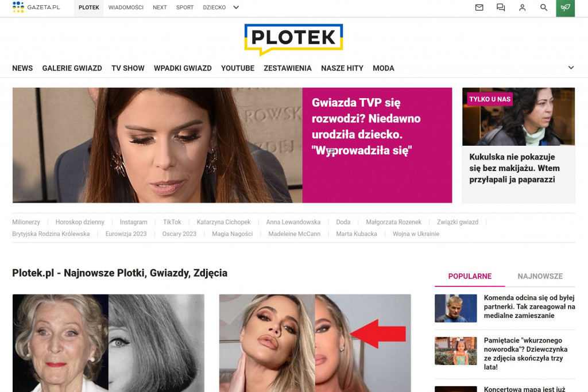Open the Kukulska paparazzi article thumbnail
Screen dimensions: 588x392
tap(519, 117)
